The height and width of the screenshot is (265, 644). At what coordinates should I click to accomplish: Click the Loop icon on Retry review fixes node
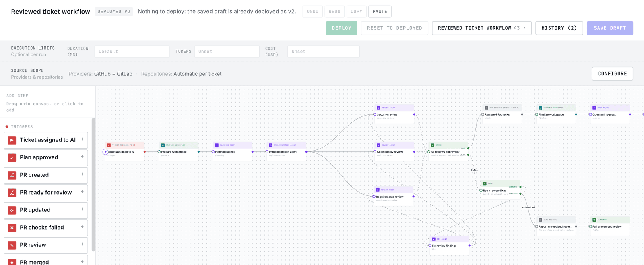pos(485,184)
